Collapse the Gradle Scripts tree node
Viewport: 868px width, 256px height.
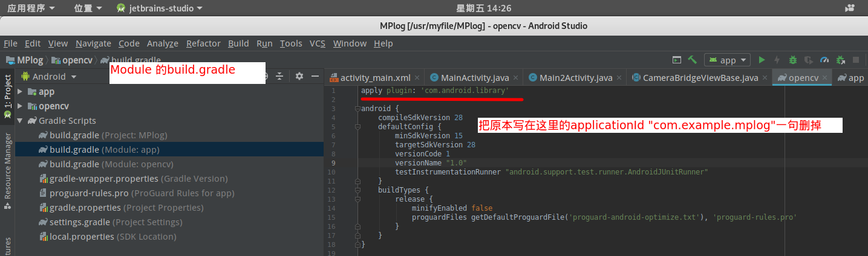20,121
